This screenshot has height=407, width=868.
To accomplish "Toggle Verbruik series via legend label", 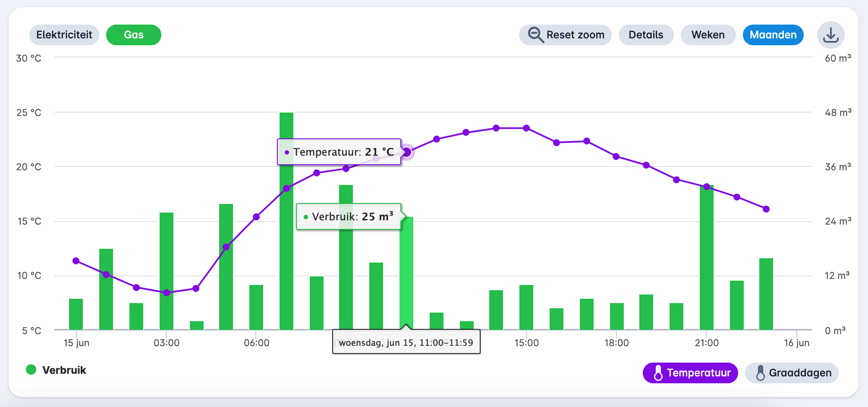I will click(64, 370).
